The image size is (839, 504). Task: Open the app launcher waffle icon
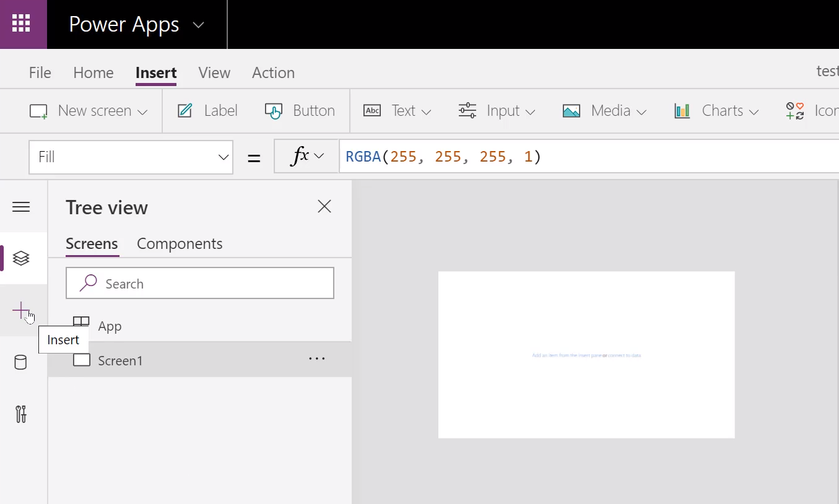click(21, 24)
